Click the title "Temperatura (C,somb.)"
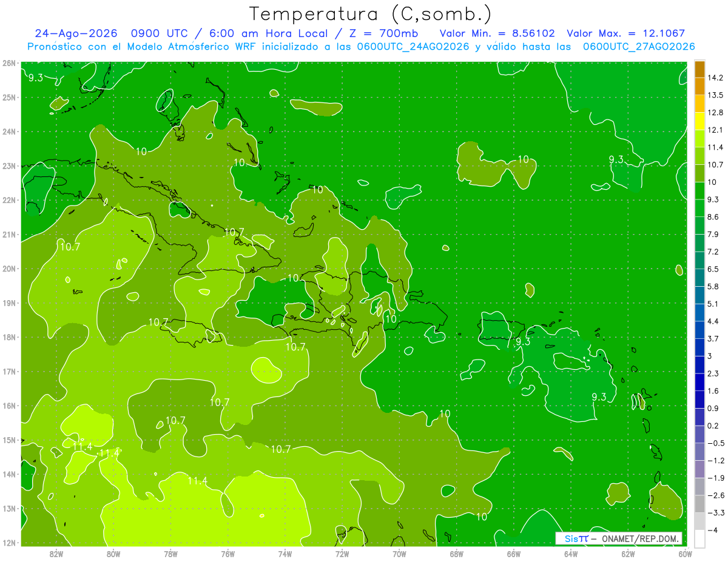The width and height of the screenshot is (728, 562). [370, 14]
